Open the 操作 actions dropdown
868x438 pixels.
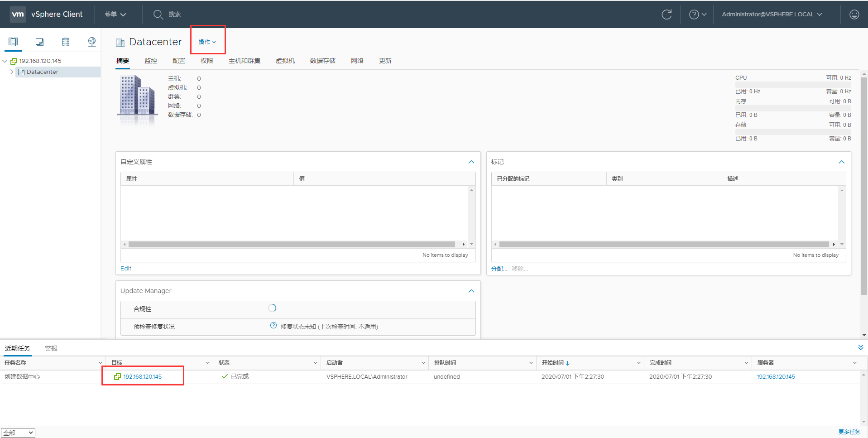click(x=207, y=41)
